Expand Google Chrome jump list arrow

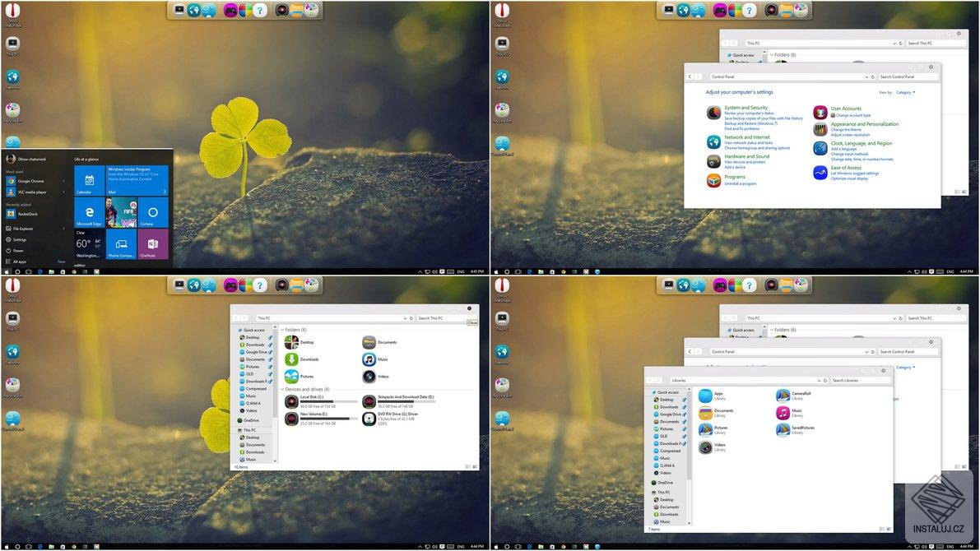(x=63, y=181)
